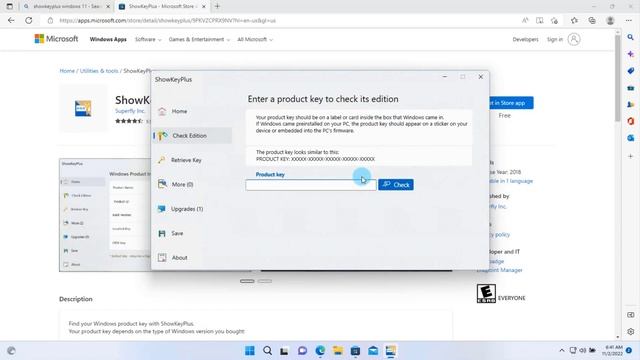The image size is (640, 360).
Task: Open Mail app from taskbar
Action: coord(373,351)
